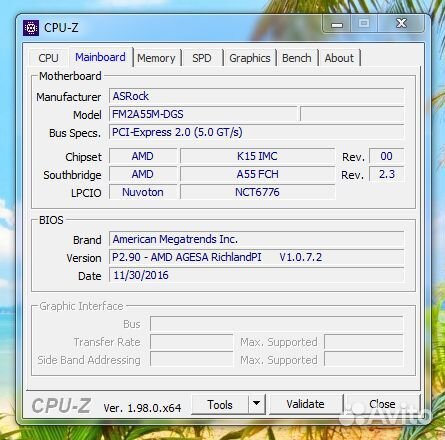Image resolution: width=445 pixels, height=440 pixels.
Task: Switch to the CPU tab
Action: (48, 58)
